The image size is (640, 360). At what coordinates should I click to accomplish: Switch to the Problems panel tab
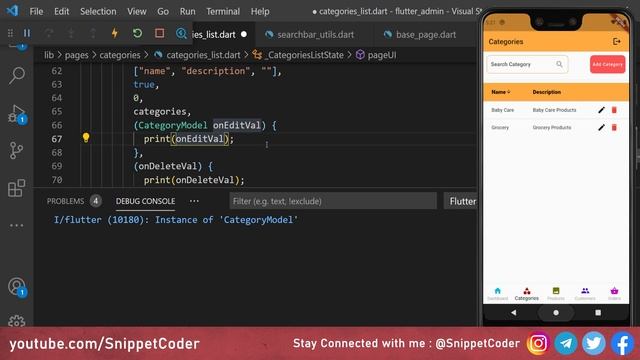[x=65, y=201]
